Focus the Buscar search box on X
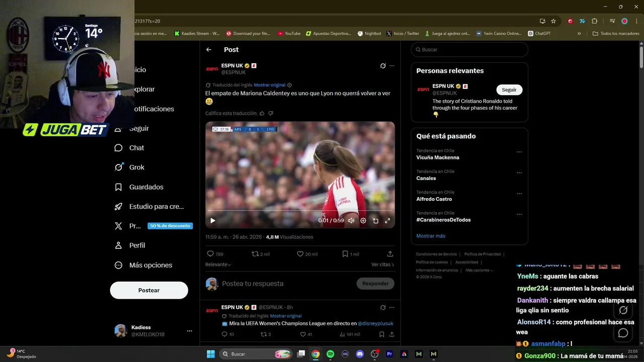The image size is (644, 362). pyautogui.click(x=469, y=50)
